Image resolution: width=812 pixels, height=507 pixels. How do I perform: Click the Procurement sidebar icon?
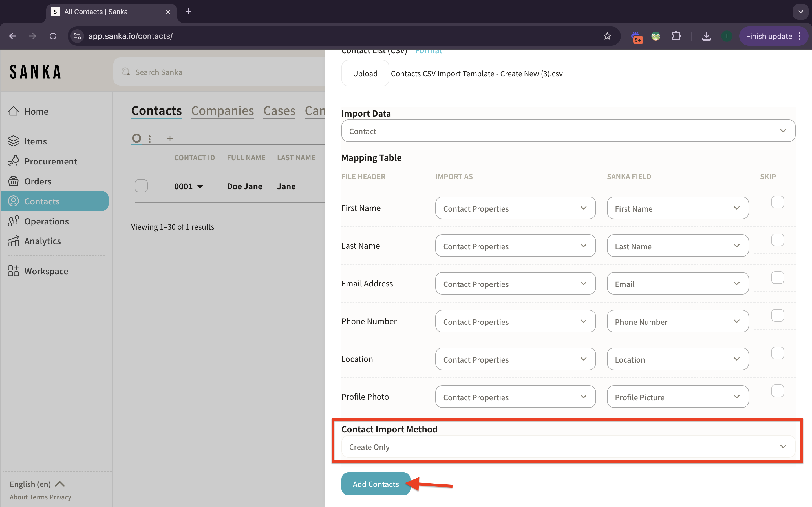tap(14, 161)
